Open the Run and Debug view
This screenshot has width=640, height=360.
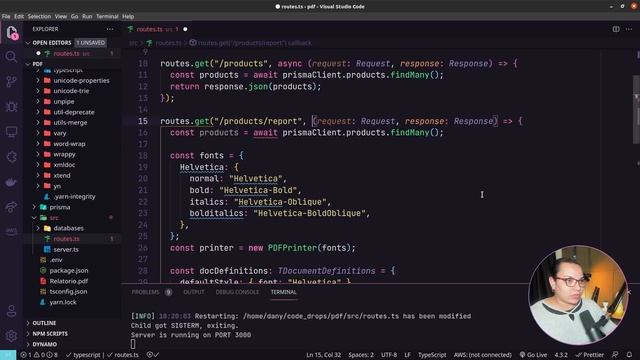point(11,107)
